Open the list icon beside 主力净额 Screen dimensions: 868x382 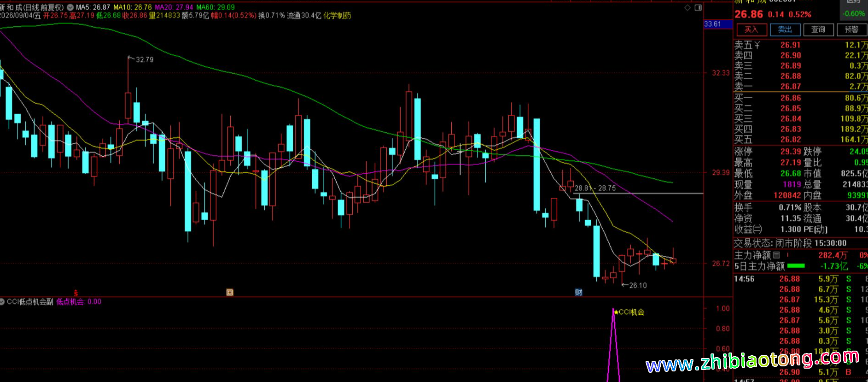776,255
